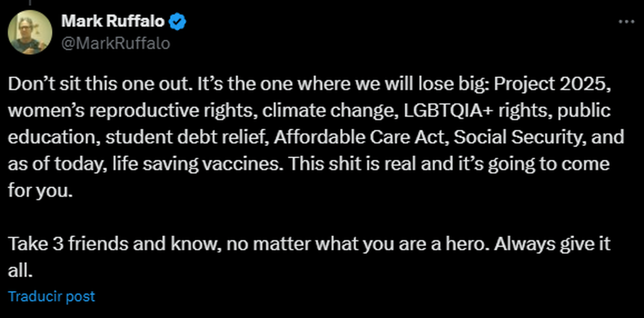Open Mark Ruffalo's profile via his display name
644x318 pixels.
tap(113, 21)
